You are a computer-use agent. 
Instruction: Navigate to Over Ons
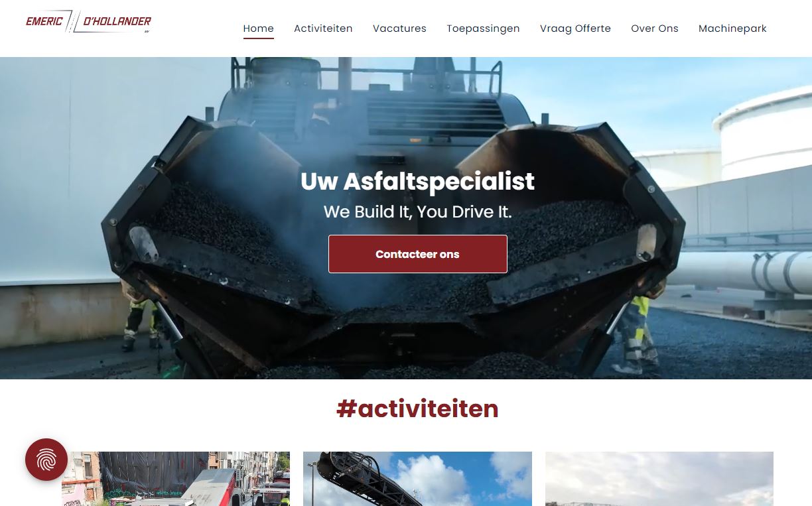pyautogui.click(x=655, y=29)
